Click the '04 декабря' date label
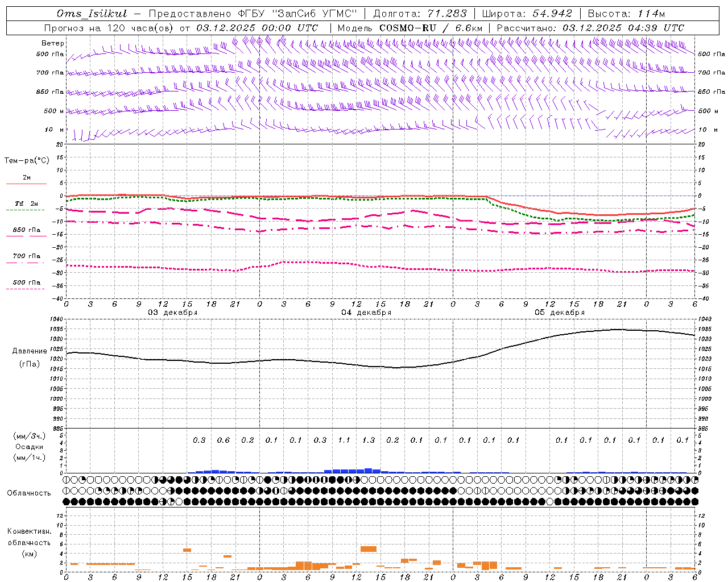Viewport: 728px width, 582px height. click(x=366, y=313)
